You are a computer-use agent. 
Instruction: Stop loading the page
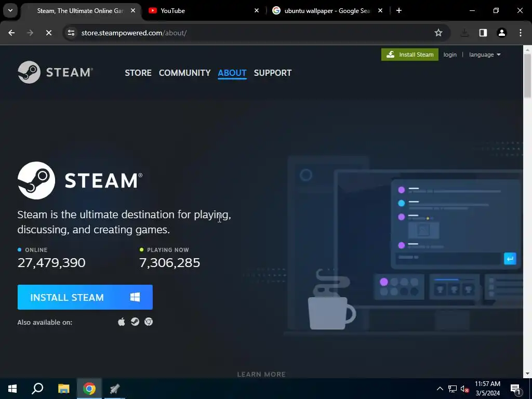click(x=49, y=33)
